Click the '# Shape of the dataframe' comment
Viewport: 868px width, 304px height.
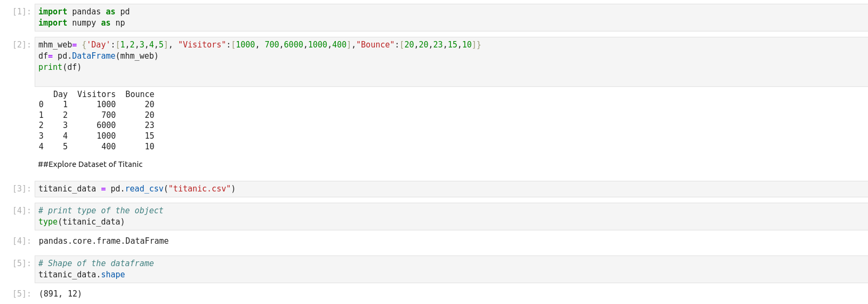(96, 263)
